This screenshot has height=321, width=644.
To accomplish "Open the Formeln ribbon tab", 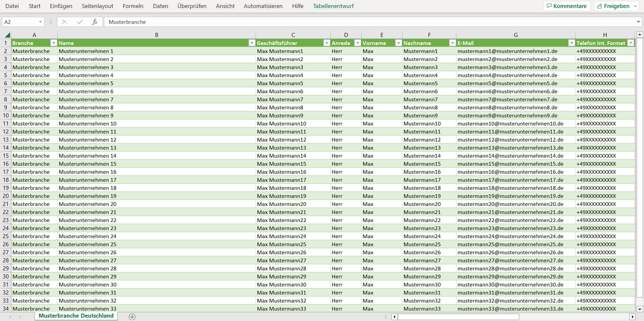I will pos(133,6).
